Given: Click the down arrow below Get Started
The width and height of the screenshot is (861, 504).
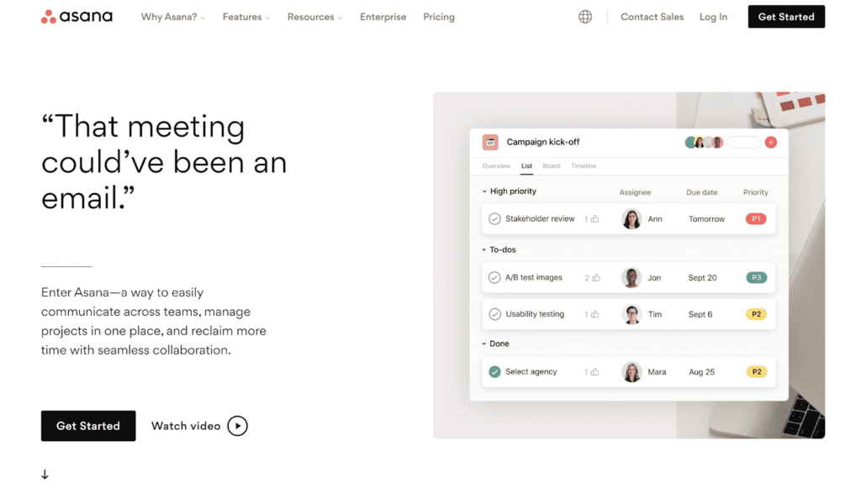Looking at the screenshot, I should click(x=45, y=475).
